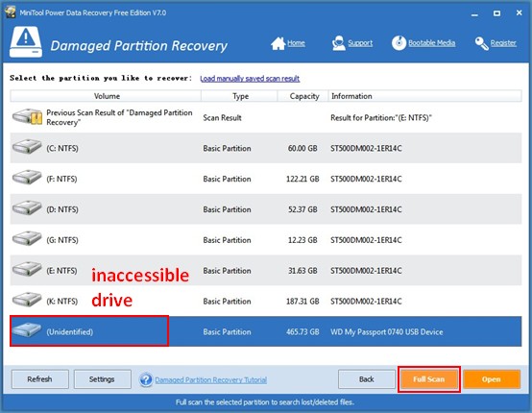
Task: Click the 52.37 GB capacity cell
Action: (302, 209)
